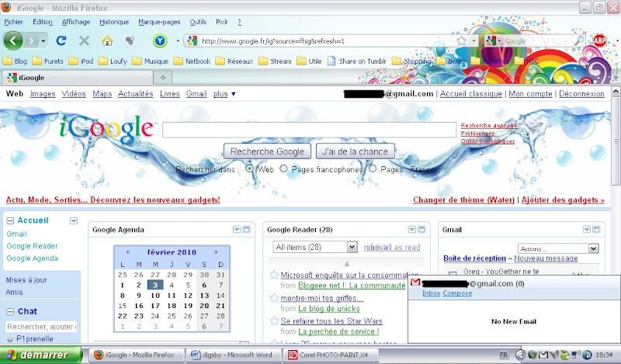
Task: Select February 16 in the calendar
Action: (x=139, y=306)
